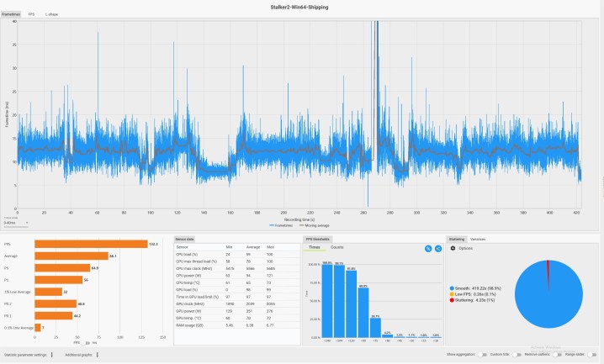Toggle the Remove outliers switch

(x=557, y=355)
